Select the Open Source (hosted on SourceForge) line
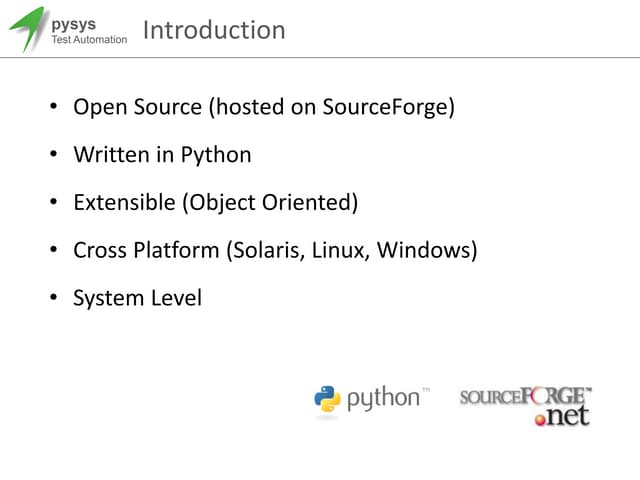Viewport: 640px width, 480px height. (264, 107)
